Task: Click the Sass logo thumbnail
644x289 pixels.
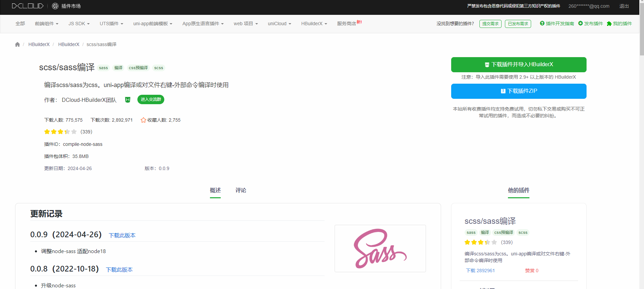Action: [x=380, y=248]
